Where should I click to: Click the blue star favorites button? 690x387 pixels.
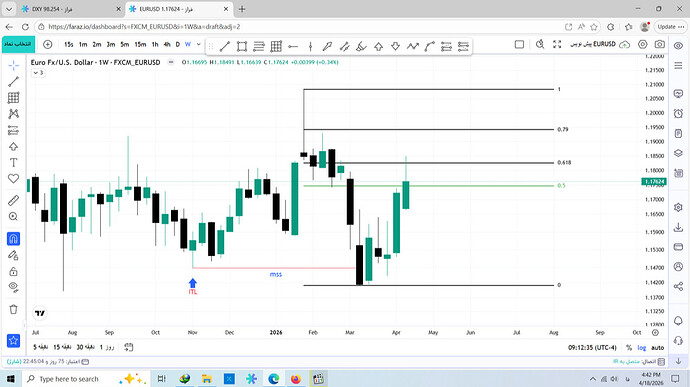[14, 340]
